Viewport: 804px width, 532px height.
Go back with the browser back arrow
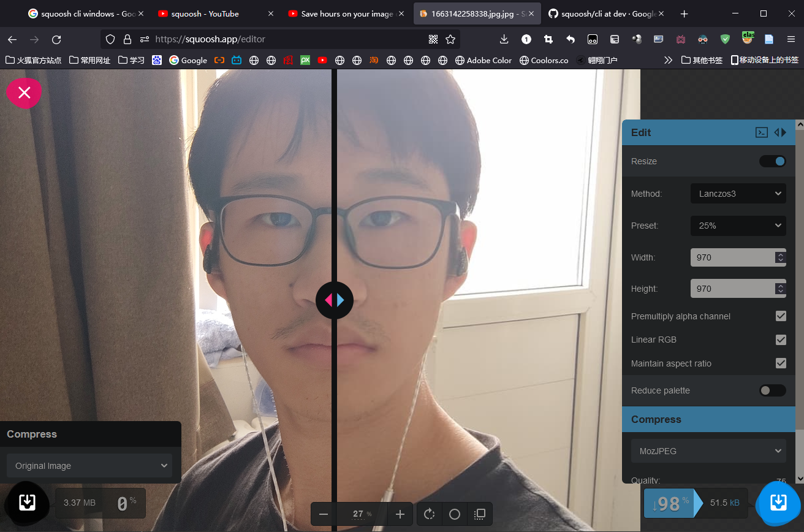(x=12, y=39)
